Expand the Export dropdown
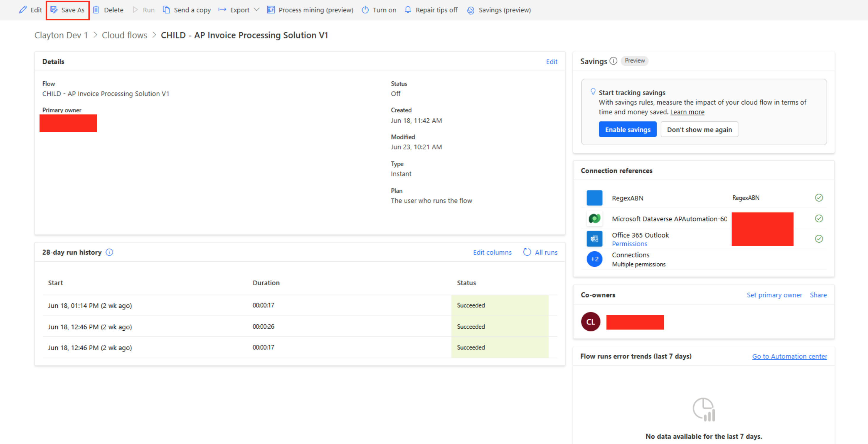This screenshot has width=868, height=444. tap(256, 10)
